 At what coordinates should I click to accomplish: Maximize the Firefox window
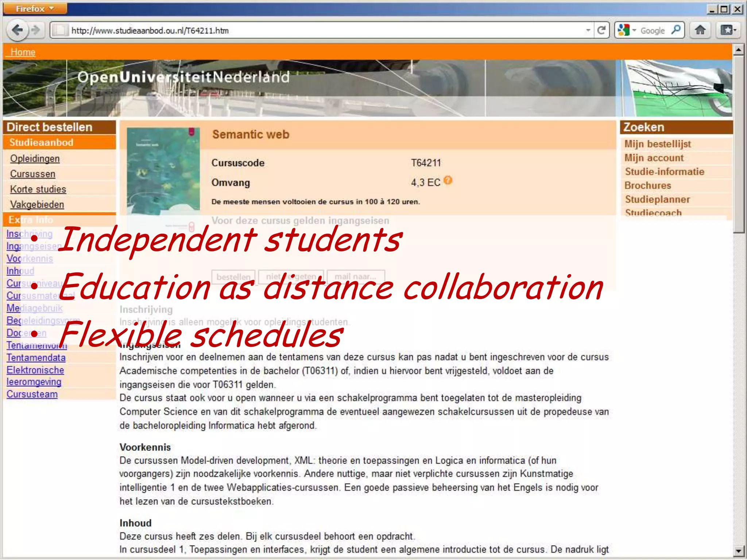click(x=724, y=9)
